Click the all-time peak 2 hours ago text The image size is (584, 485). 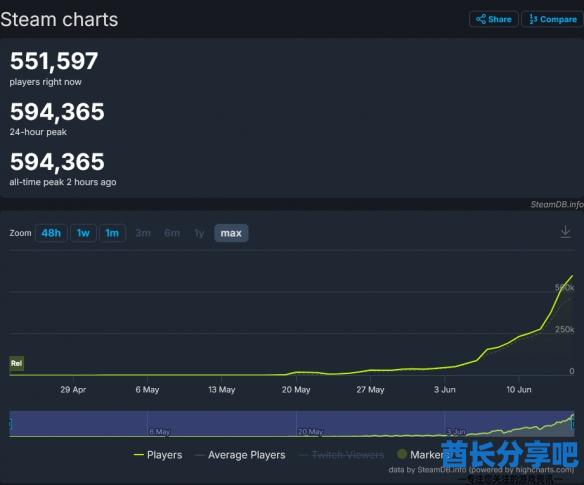(63, 182)
